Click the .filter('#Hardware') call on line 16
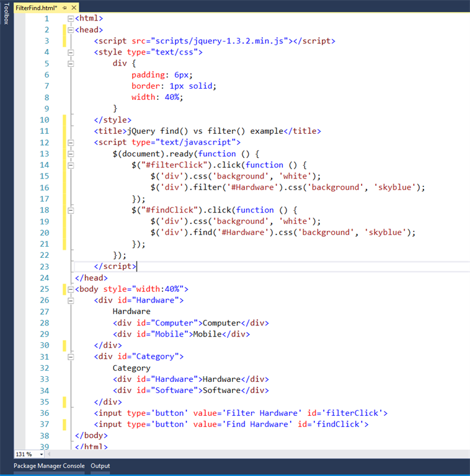 pyautogui.click(x=236, y=187)
